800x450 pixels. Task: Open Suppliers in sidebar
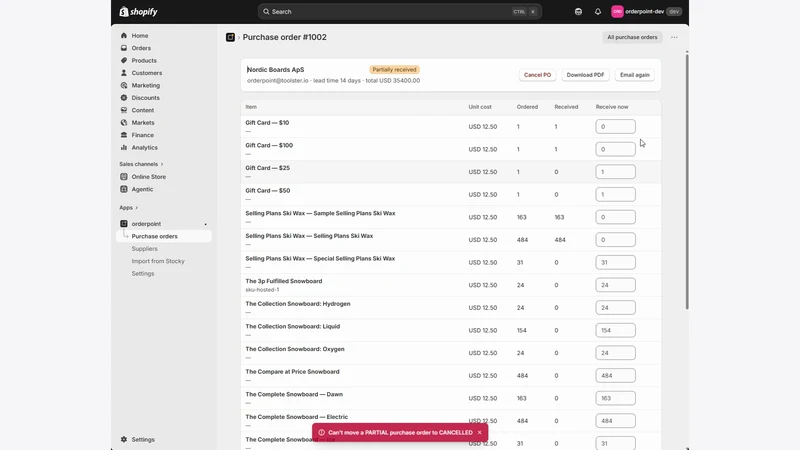(144, 248)
